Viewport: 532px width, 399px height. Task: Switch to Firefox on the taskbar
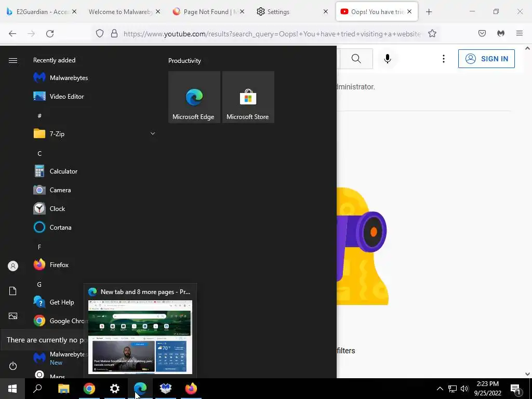tap(191, 389)
